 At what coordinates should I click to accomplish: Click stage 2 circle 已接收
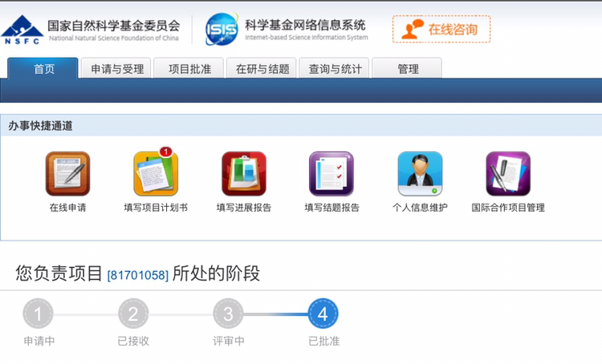tap(132, 313)
